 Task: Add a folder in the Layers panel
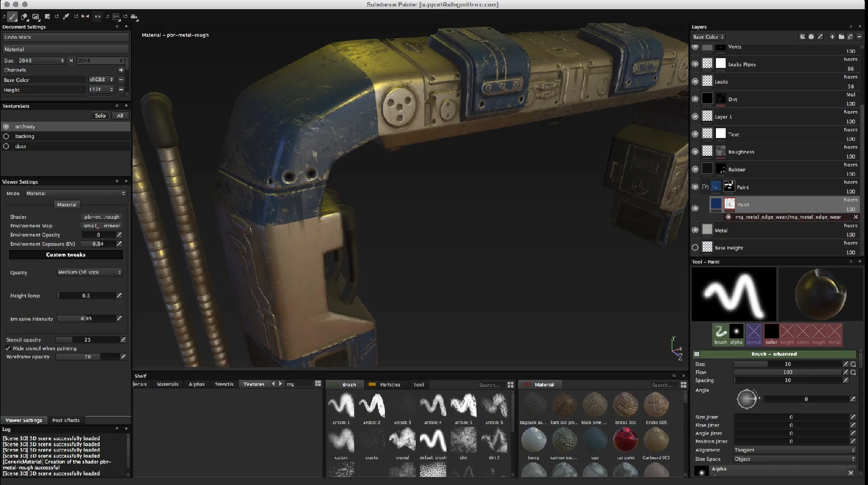[841, 37]
